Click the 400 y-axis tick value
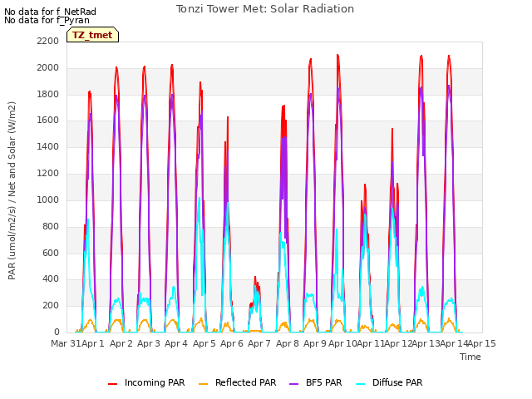 51,279
